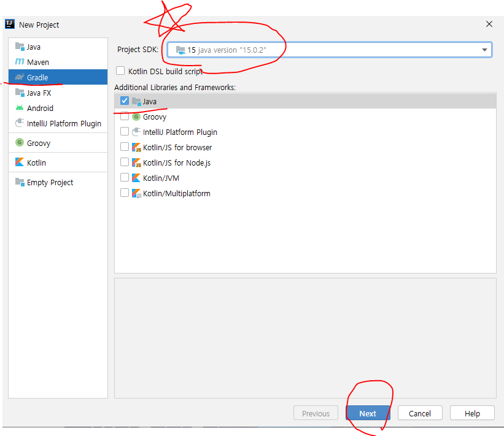Select Maven project type
504x436 pixels.
point(58,62)
